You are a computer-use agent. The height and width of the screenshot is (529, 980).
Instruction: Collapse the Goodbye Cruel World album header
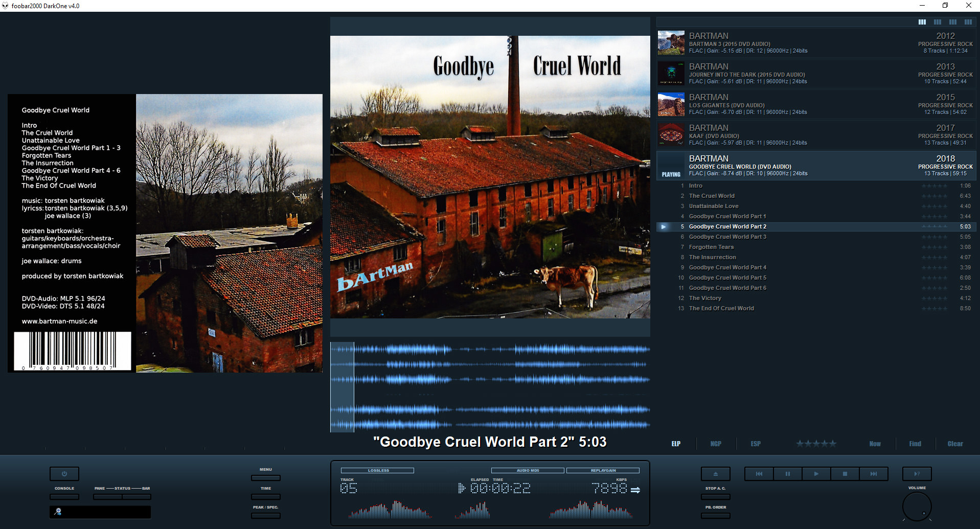tap(816, 166)
